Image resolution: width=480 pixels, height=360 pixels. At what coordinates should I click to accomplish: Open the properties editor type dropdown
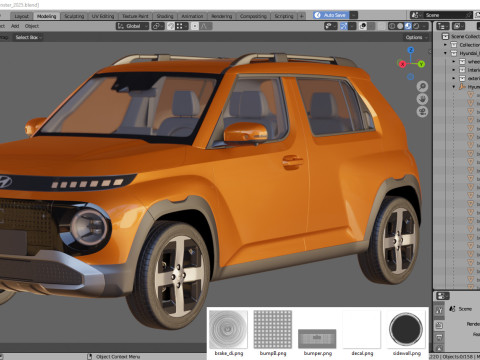tap(443, 296)
